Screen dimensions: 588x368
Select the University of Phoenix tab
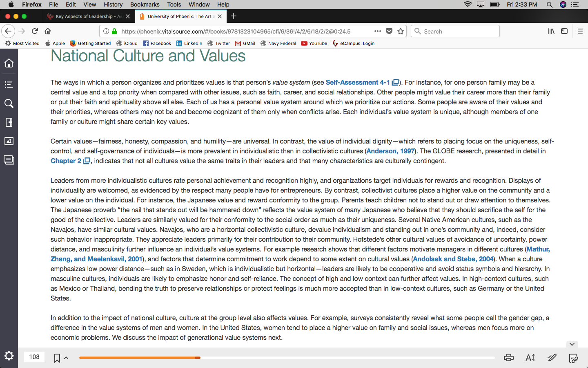coord(181,16)
